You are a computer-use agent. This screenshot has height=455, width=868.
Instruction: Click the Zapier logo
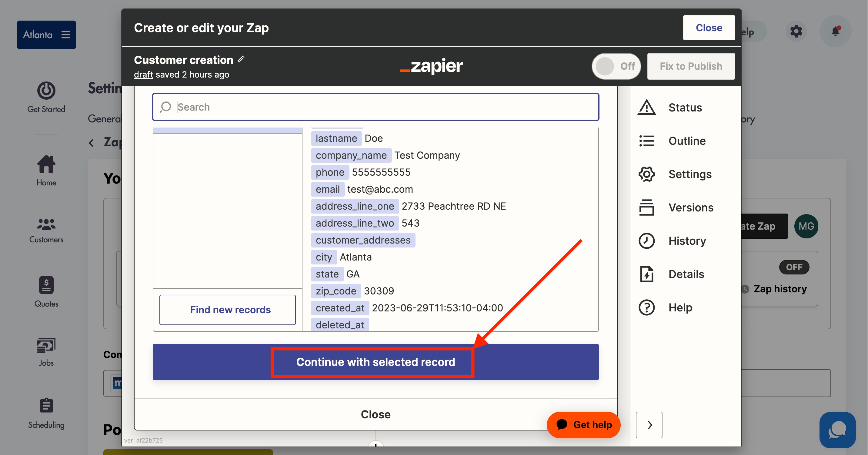(x=431, y=66)
